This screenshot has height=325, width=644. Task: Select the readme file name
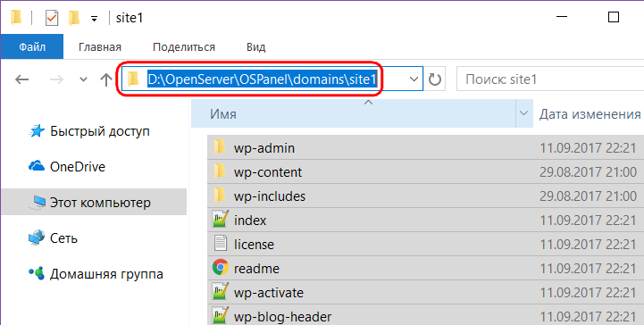pyautogui.click(x=256, y=269)
